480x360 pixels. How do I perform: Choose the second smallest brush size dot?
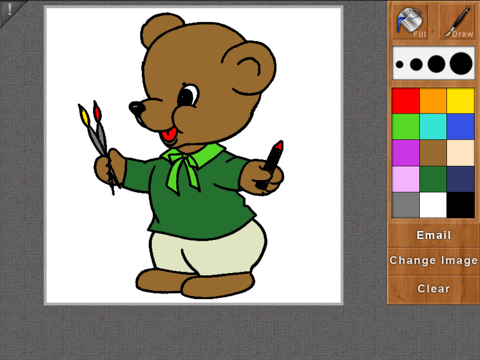416,64
